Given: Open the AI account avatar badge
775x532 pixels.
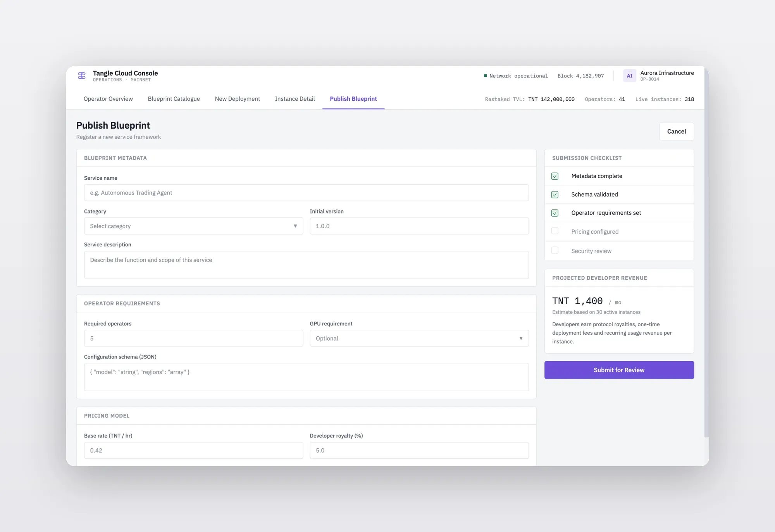Looking at the screenshot, I should tap(630, 76).
